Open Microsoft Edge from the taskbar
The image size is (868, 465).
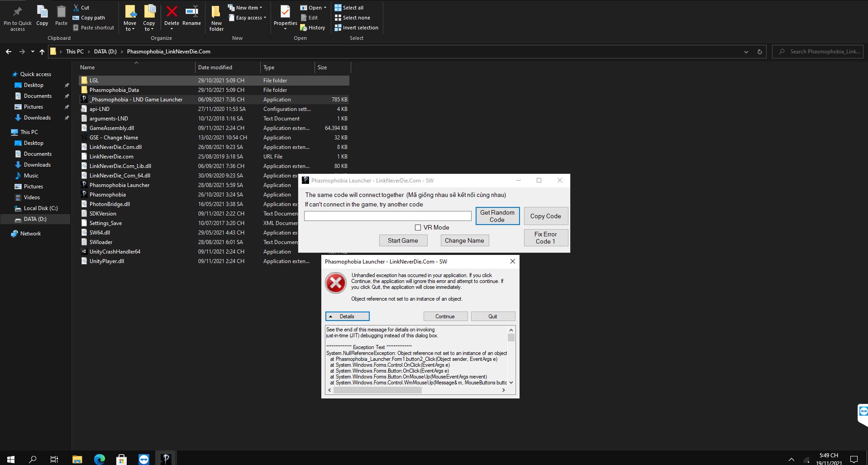99,459
